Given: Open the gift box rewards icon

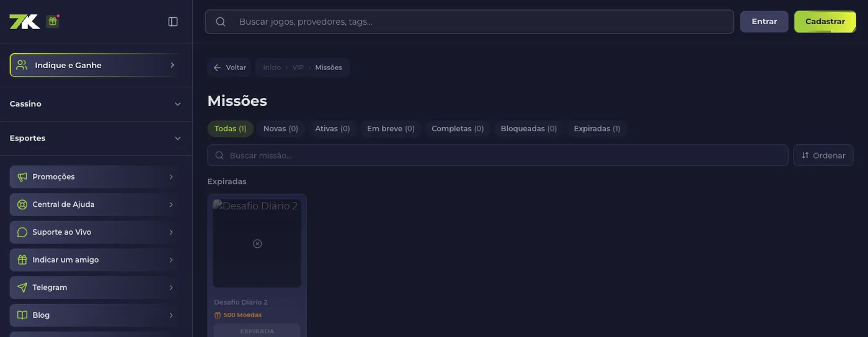Looking at the screenshot, I should 53,22.
